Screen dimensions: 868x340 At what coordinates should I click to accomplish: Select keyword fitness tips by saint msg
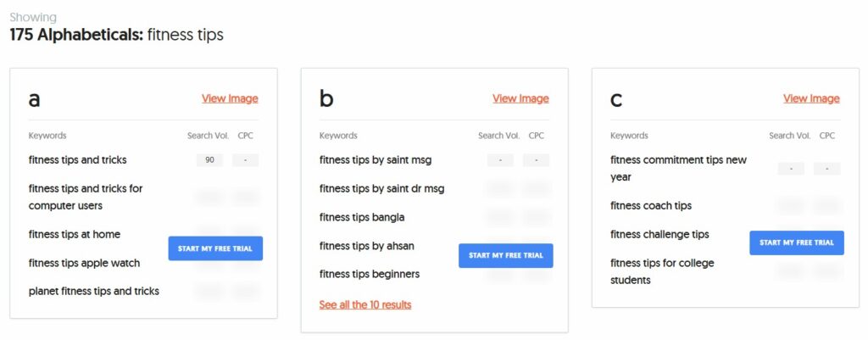(x=376, y=159)
